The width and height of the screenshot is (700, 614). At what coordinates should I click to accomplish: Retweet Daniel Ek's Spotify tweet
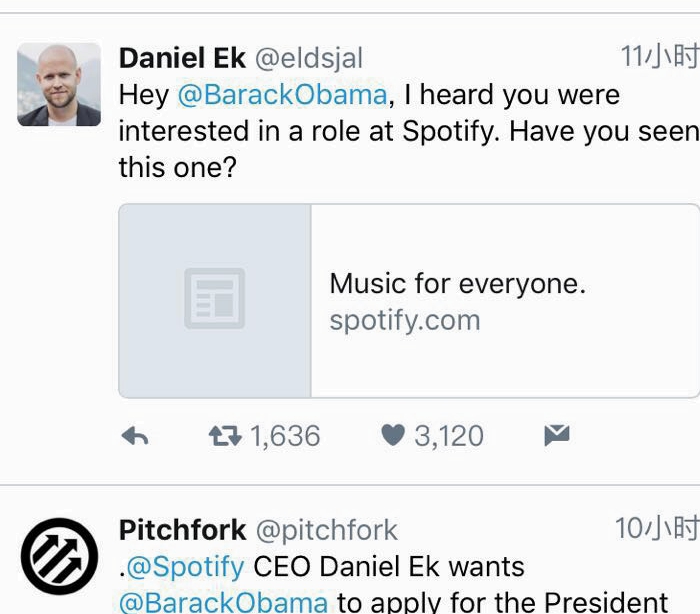223,436
